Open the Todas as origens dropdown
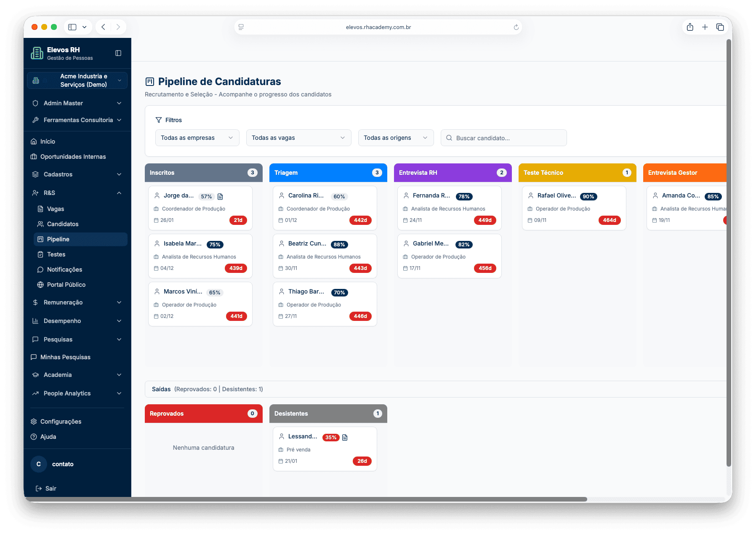The height and width of the screenshot is (534, 756). [x=396, y=138]
